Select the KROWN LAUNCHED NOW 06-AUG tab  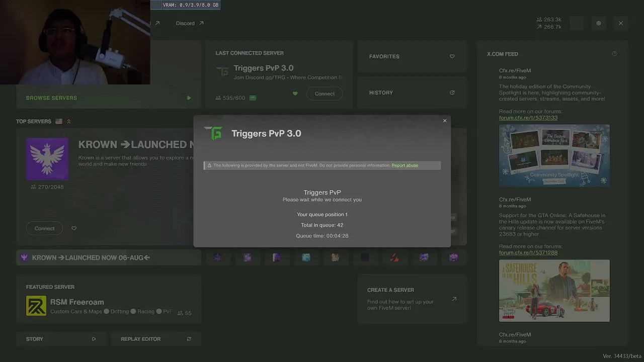109,257
